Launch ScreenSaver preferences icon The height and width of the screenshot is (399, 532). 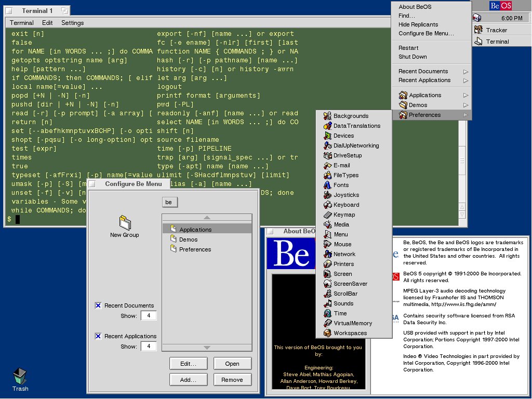327,283
